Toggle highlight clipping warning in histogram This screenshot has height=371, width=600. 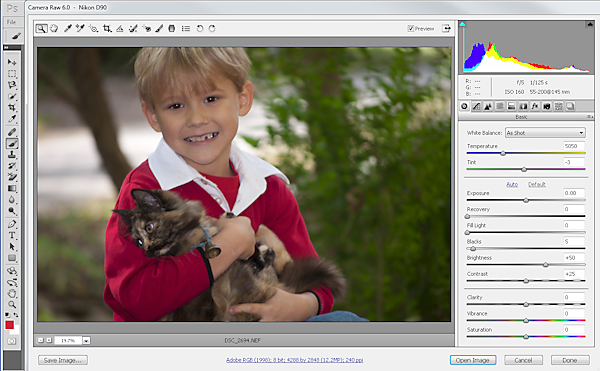(590, 24)
